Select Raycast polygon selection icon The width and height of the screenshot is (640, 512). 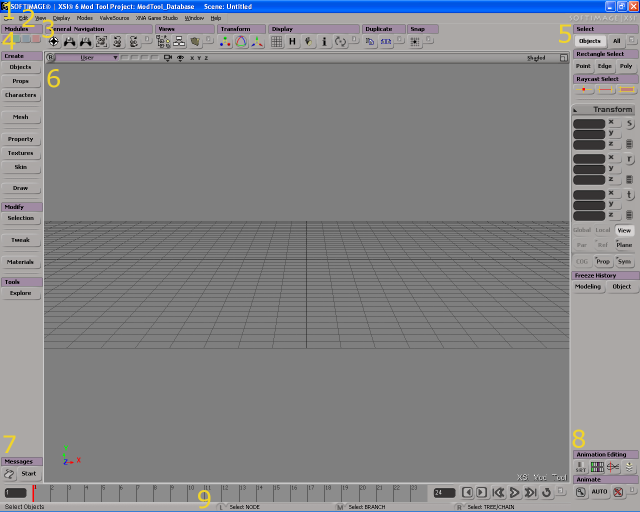pyautogui.click(x=627, y=89)
